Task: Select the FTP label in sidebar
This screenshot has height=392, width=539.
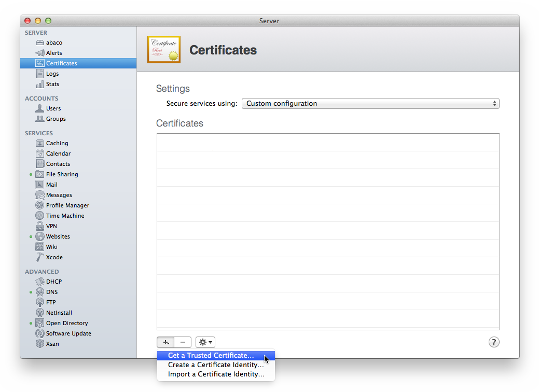Action: pos(51,302)
